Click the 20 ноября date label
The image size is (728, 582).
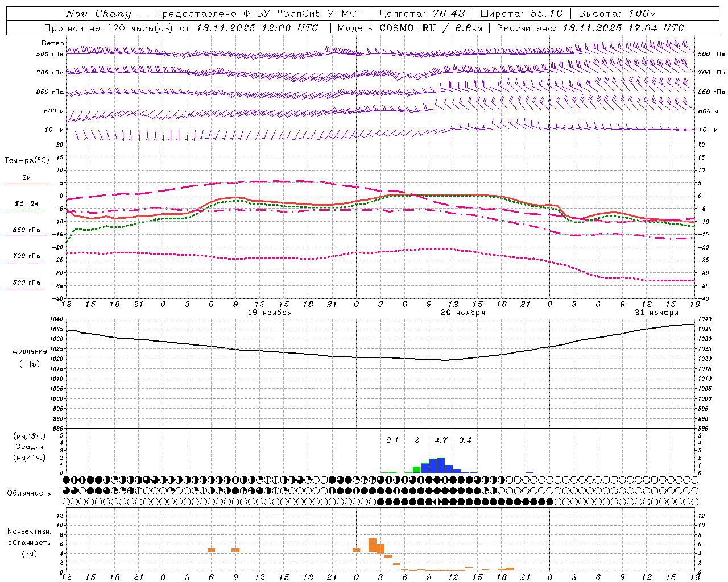coord(463,313)
